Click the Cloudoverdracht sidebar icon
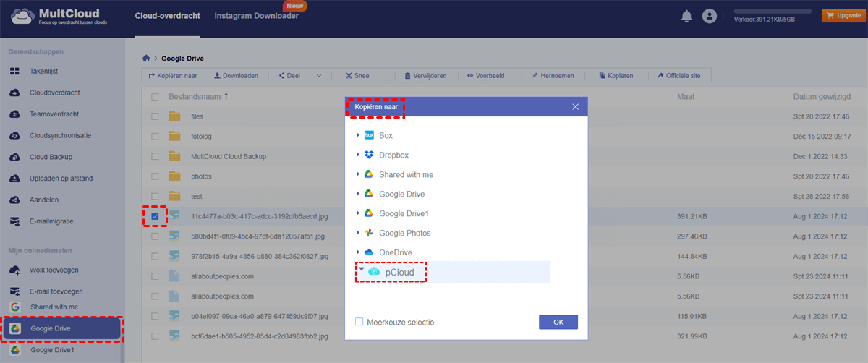The width and height of the screenshot is (868, 363). pyautogui.click(x=14, y=93)
